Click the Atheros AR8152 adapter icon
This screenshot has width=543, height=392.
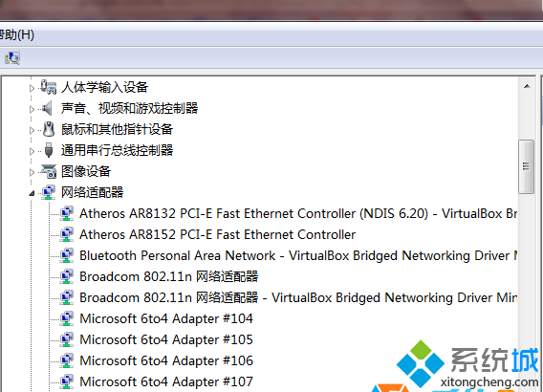tap(67, 234)
